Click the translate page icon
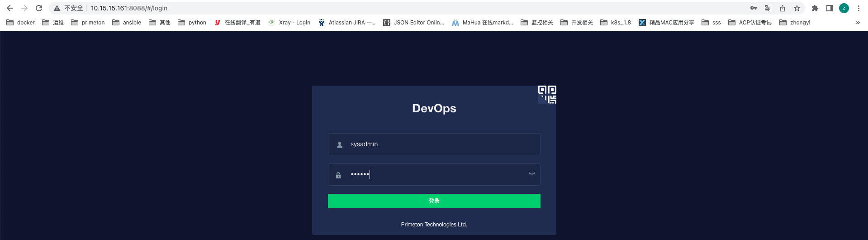The width and height of the screenshot is (868, 240). [x=768, y=8]
